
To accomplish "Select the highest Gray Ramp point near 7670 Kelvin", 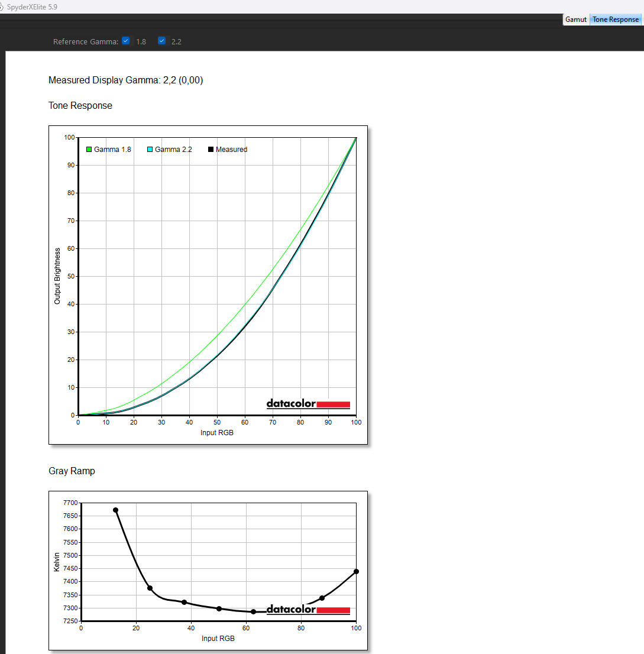I will point(115,510).
